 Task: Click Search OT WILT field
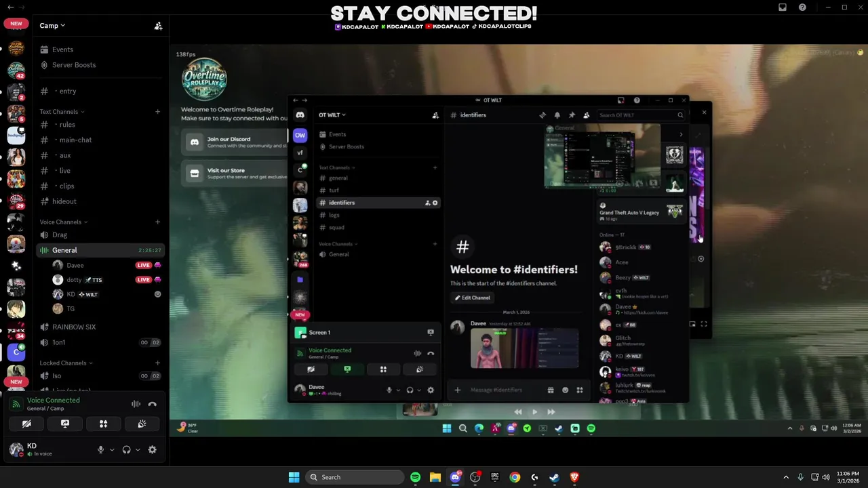(x=641, y=115)
